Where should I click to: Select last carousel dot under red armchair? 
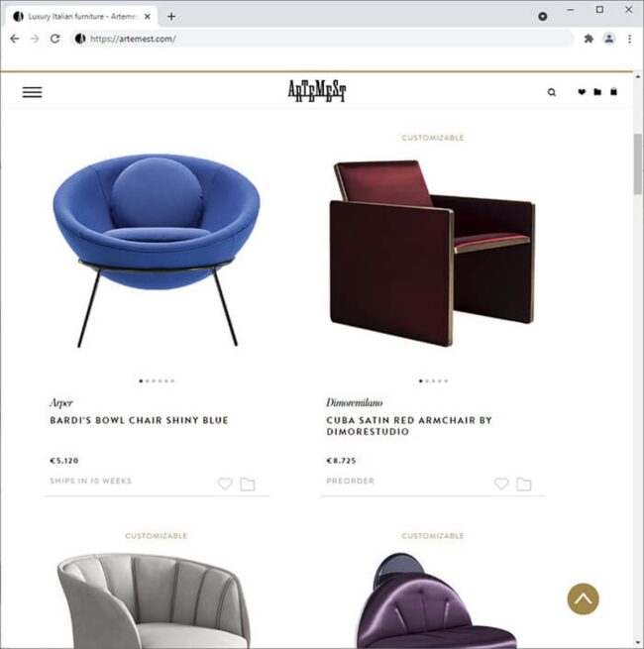tap(446, 380)
